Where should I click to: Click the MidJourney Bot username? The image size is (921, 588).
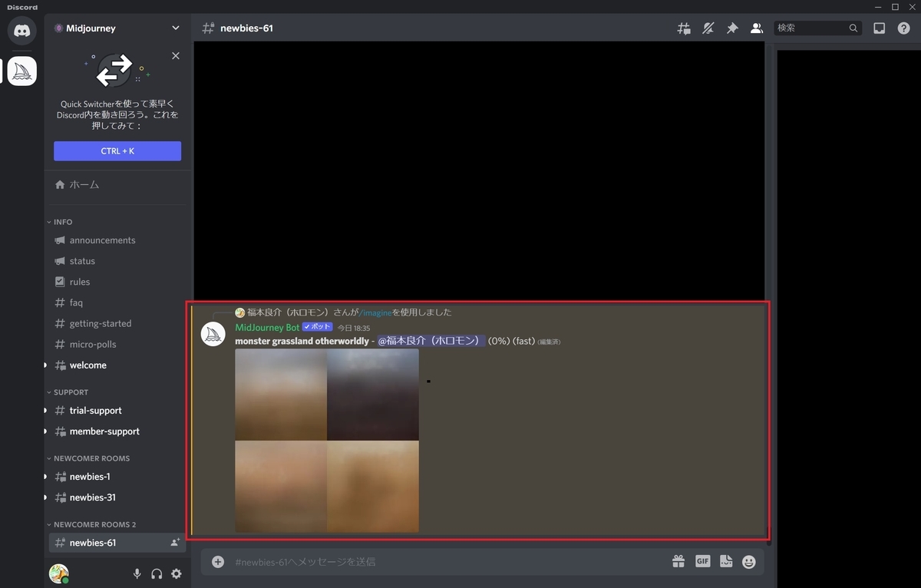coord(267,328)
